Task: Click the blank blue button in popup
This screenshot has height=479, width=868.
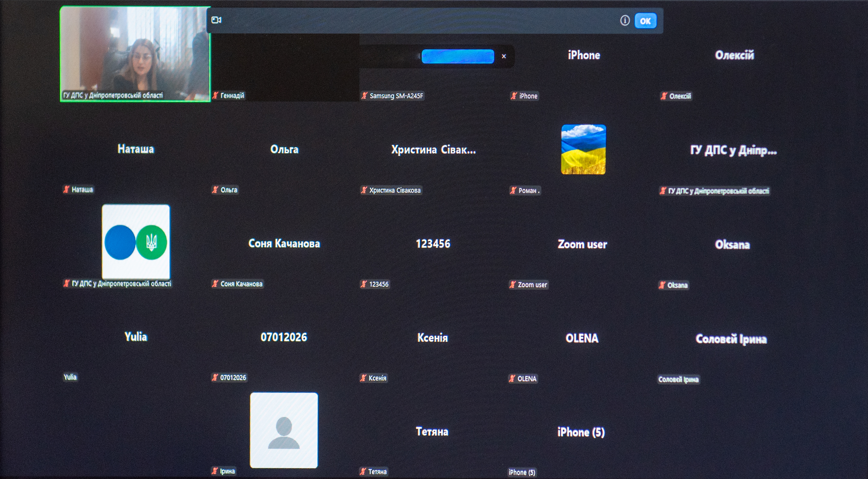Action: 458,56
